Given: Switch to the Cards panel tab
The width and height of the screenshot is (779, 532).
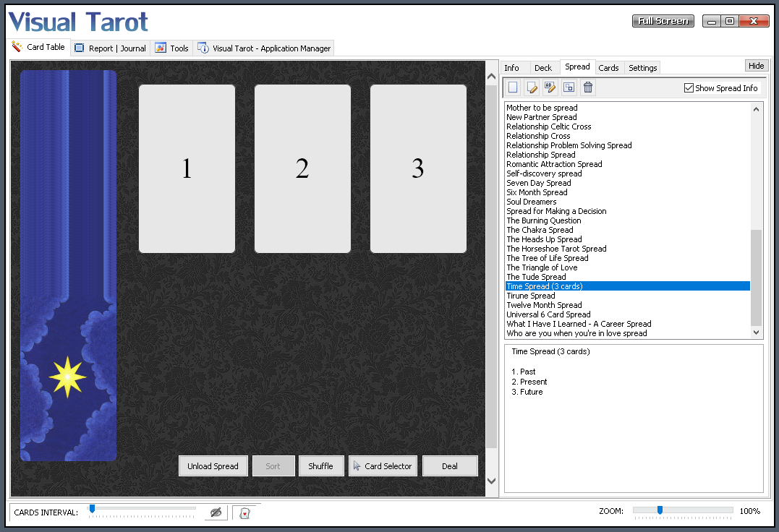Looking at the screenshot, I should pos(608,68).
